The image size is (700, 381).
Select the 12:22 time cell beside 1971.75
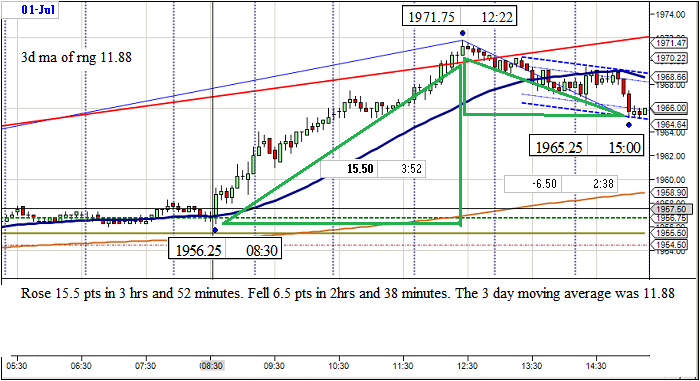click(x=488, y=17)
